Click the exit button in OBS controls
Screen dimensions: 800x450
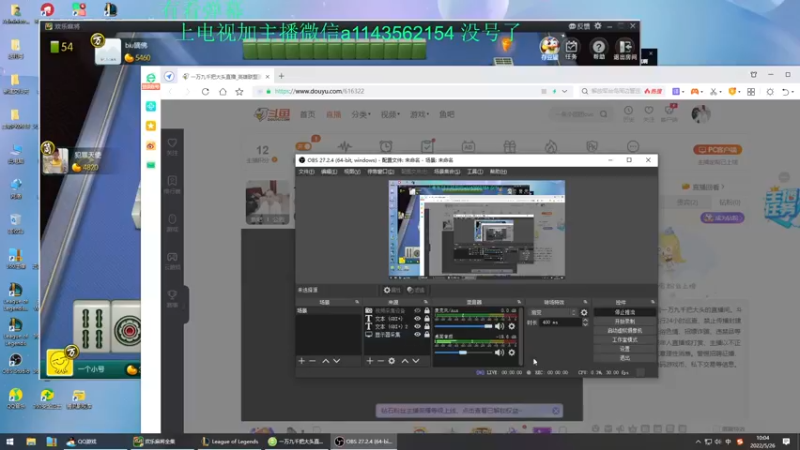click(x=624, y=358)
